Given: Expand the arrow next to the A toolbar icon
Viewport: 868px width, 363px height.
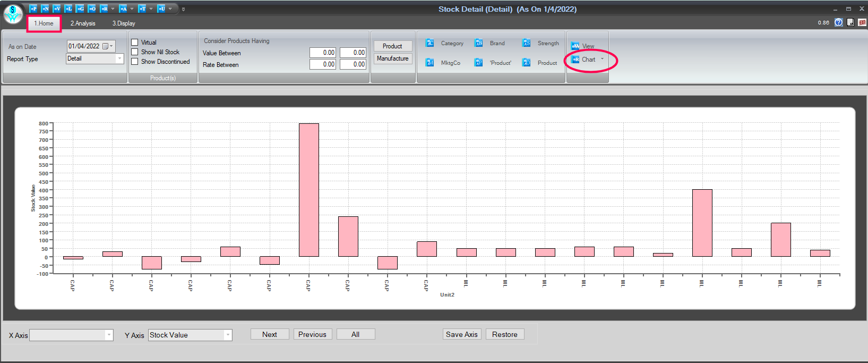Looking at the screenshot, I should pyautogui.click(x=132, y=9).
